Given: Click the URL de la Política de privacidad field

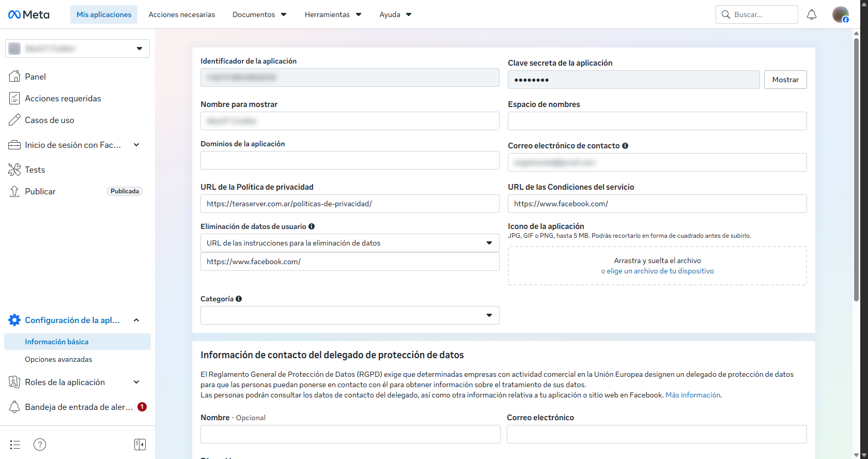Looking at the screenshot, I should pyautogui.click(x=350, y=204).
